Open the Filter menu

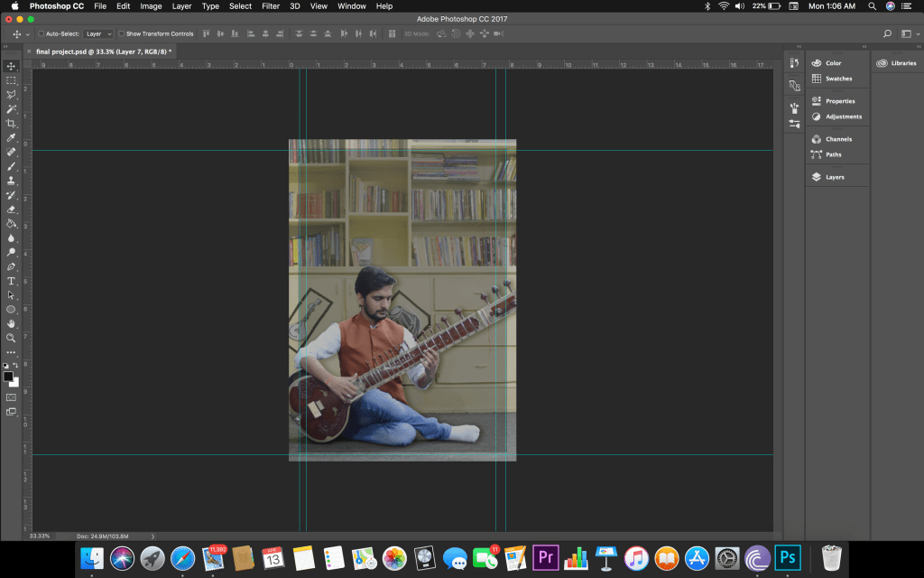click(271, 6)
